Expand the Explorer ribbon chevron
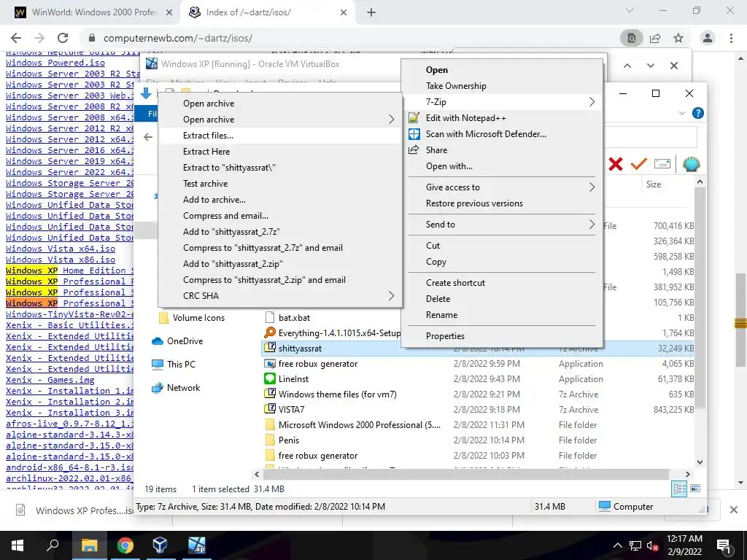Image resolution: width=747 pixels, height=560 pixels. pos(682,113)
